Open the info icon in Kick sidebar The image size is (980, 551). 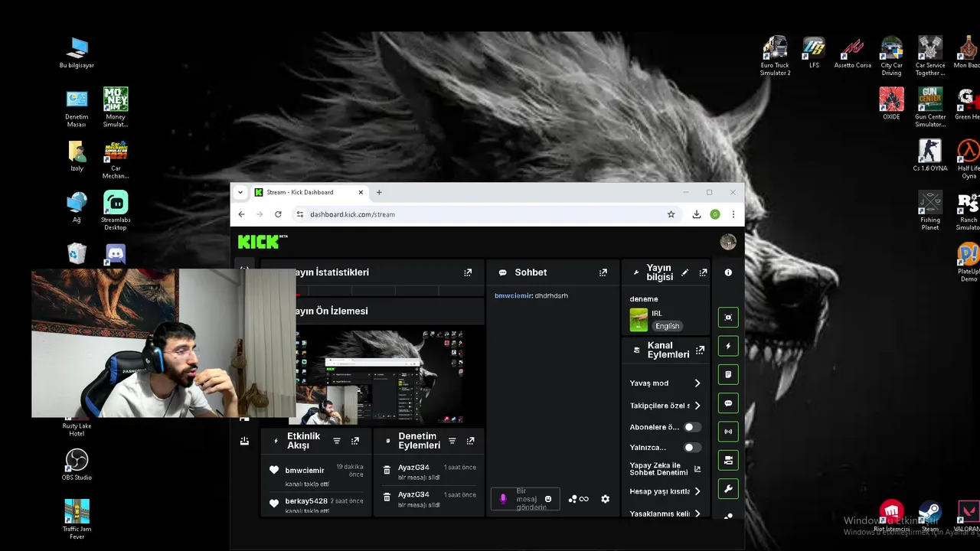(x=728, y=272)
